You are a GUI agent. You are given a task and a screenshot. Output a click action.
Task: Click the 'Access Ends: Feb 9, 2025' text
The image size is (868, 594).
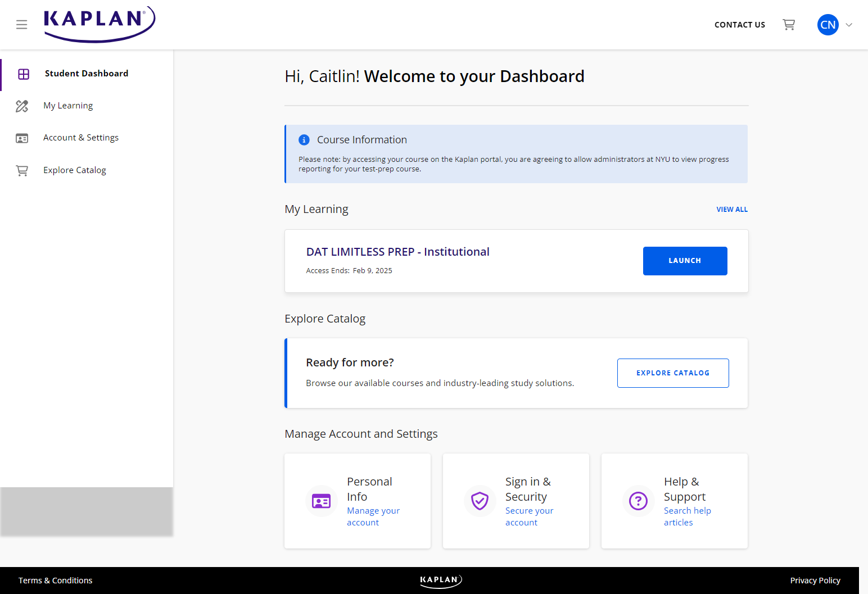coord(349,271)
